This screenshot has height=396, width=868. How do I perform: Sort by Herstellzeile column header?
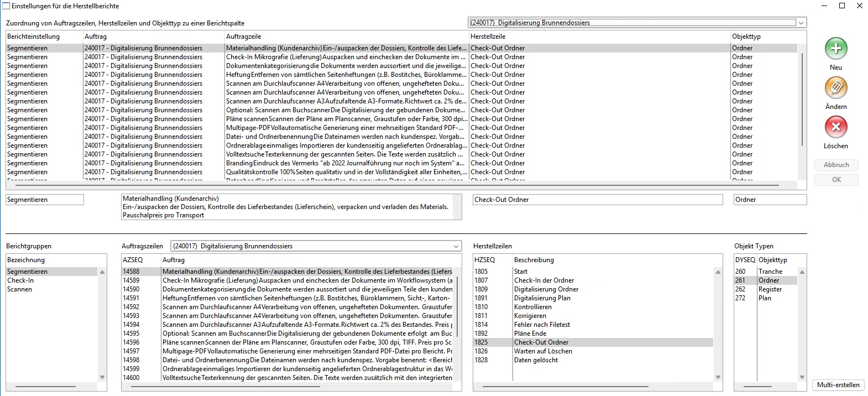[488, 37]
